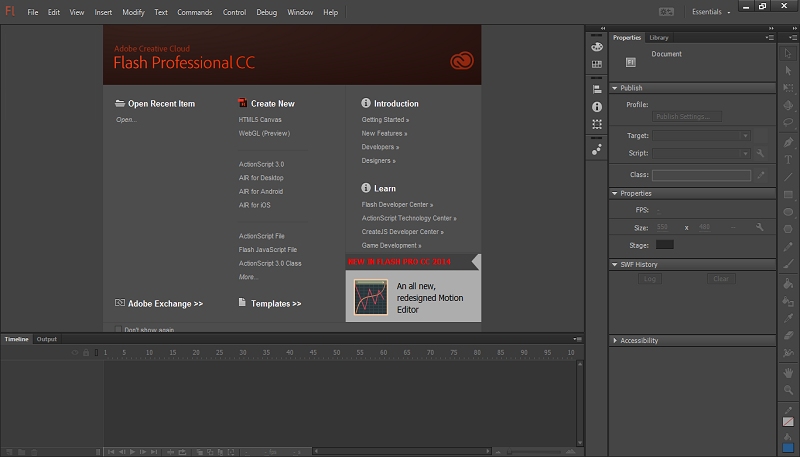Screen dimensions: 800x457
Task: Open the Getting Started link
Action: click(x=384, y=119)
